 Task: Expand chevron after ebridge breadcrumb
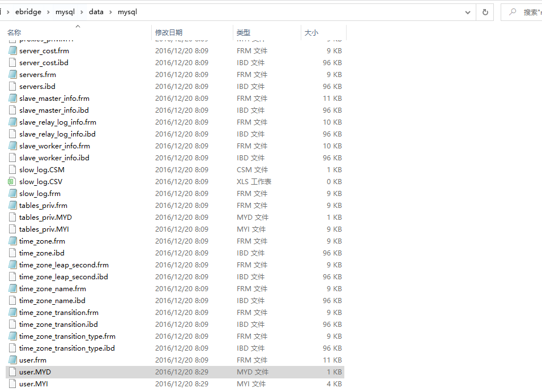tap(48, 12)
